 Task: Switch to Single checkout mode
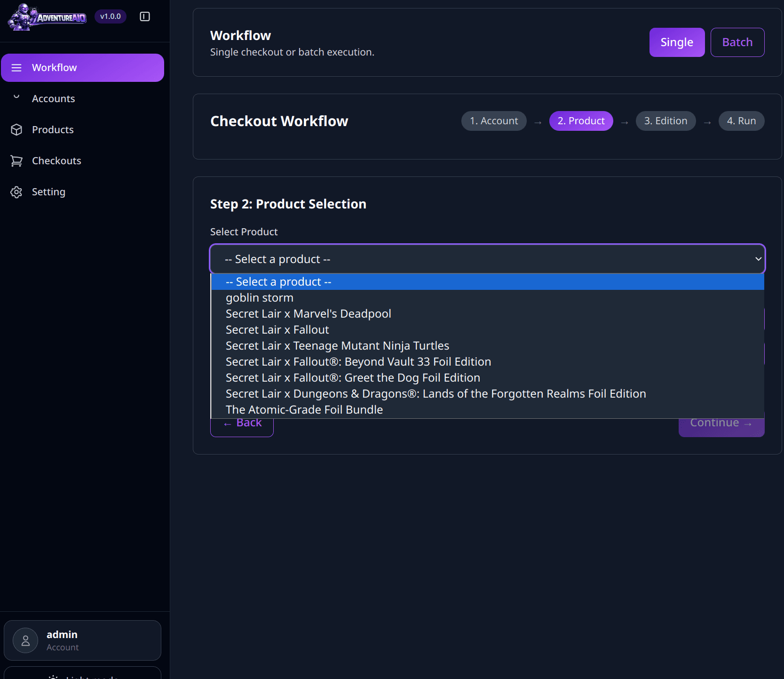[677, 42]
